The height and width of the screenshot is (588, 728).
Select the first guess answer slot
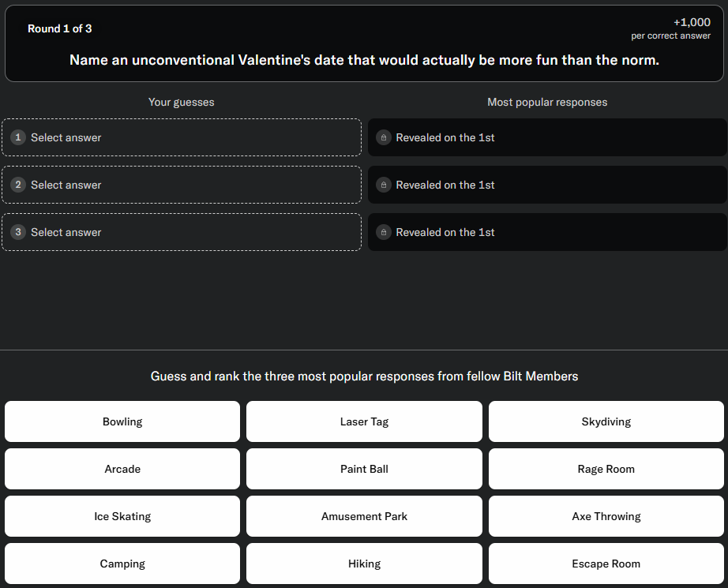pos(182,137)
